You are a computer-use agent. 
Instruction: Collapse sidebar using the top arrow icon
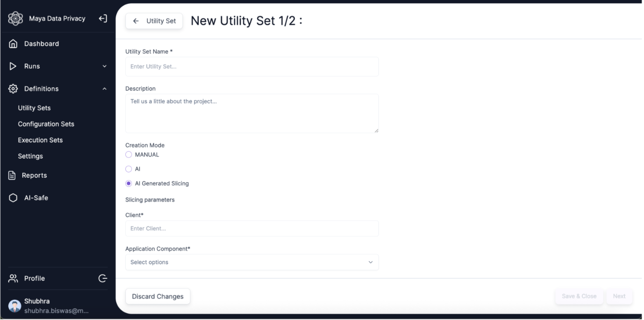tap(103, 19)
